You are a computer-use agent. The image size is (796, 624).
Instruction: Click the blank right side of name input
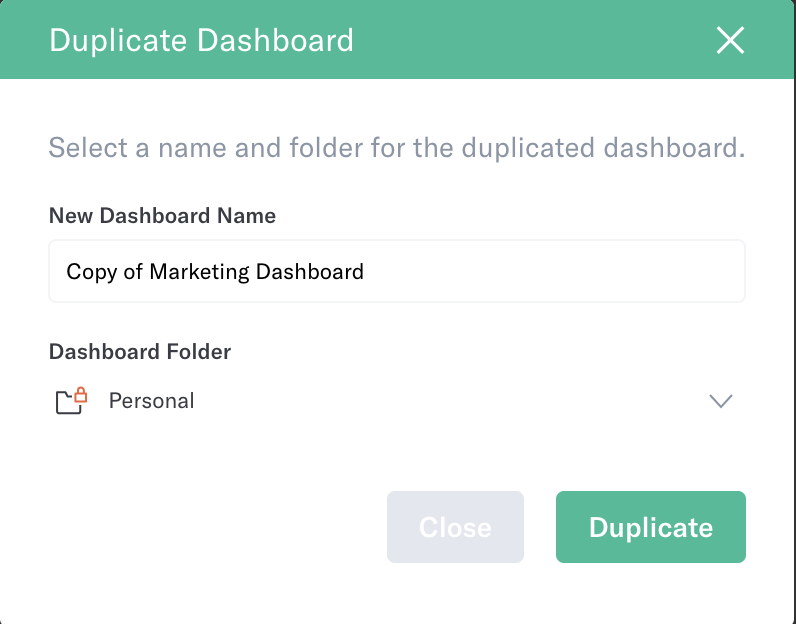coord(553,271)
